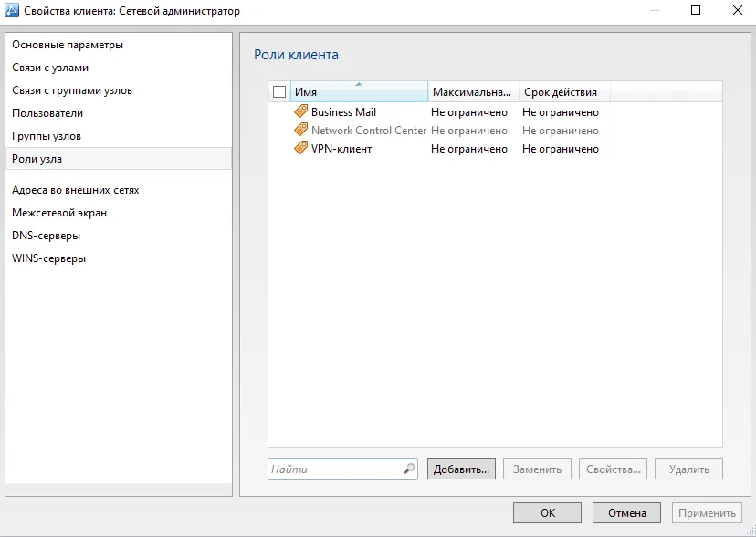Click the Добавить... button
Viewport: 756px width, 537px height.
coord(461,469)
